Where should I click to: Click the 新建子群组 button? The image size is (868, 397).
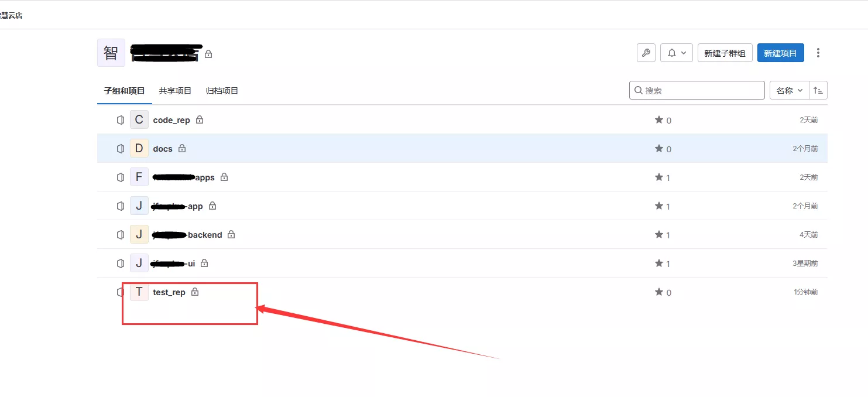click(x=725, y=53)
